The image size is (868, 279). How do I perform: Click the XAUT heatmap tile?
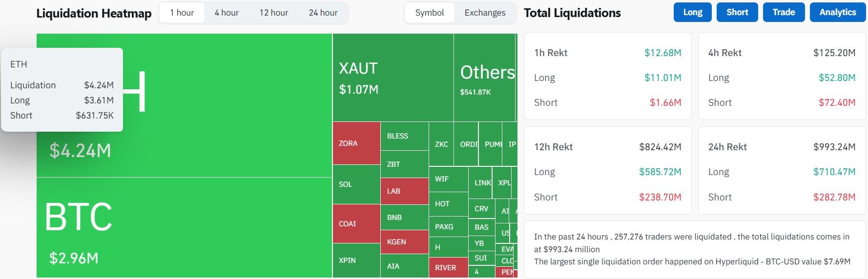click(393, 78)
